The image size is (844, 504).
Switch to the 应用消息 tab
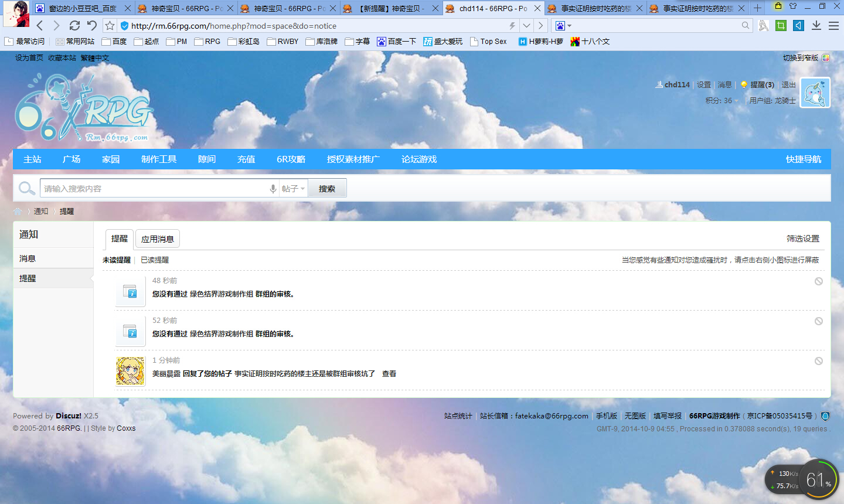(x=158, y=239)
